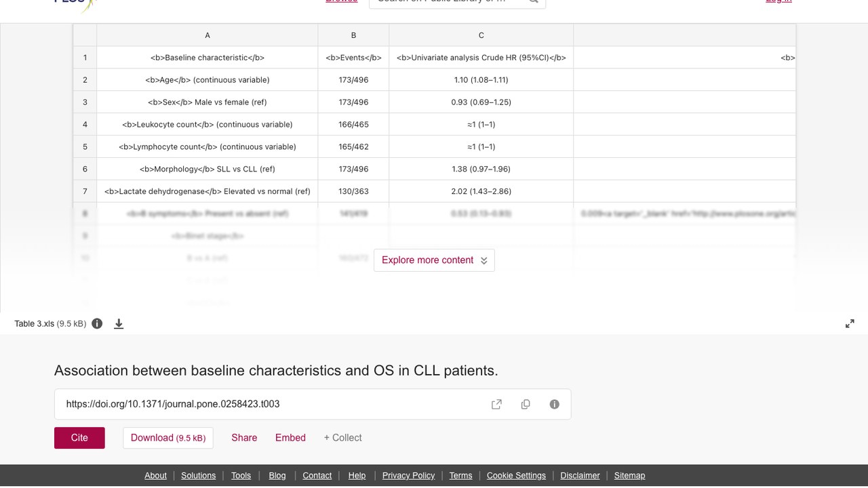Click the + Collect option

point(342,438)
